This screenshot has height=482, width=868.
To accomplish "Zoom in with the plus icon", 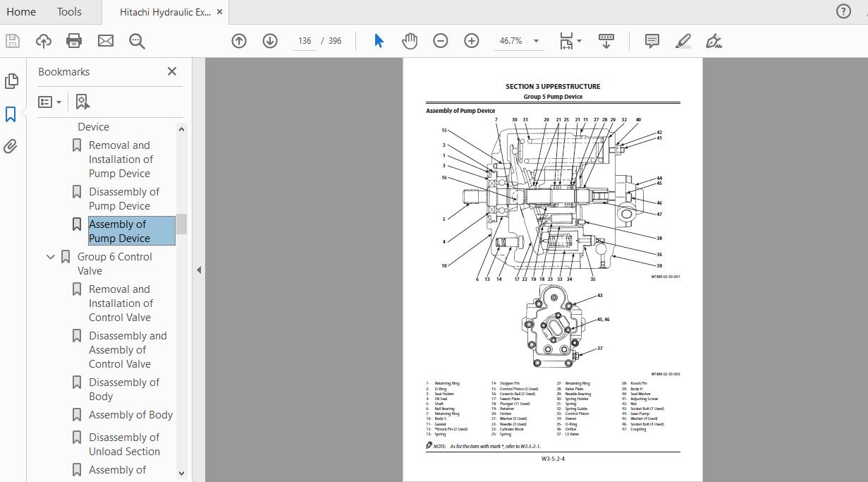I will pyautogui.click(x=472, y=41).
